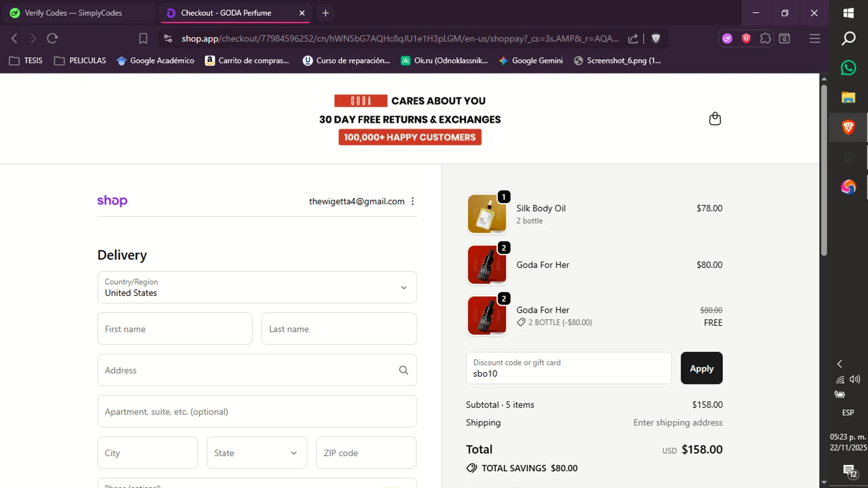Toggle the browser sidebar panel icon
868x488 pixels.
(785, 38)
